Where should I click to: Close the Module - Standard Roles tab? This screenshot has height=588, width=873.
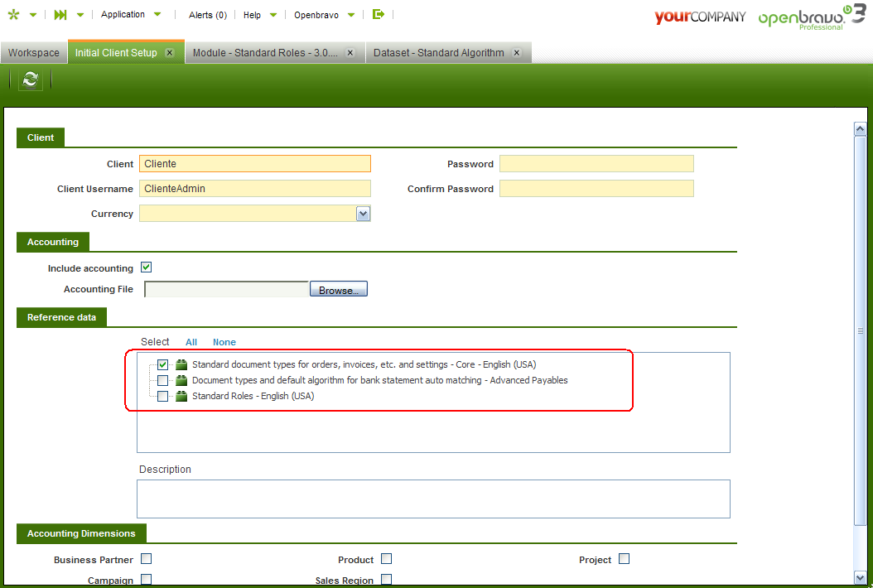click(x=350, y=52)
